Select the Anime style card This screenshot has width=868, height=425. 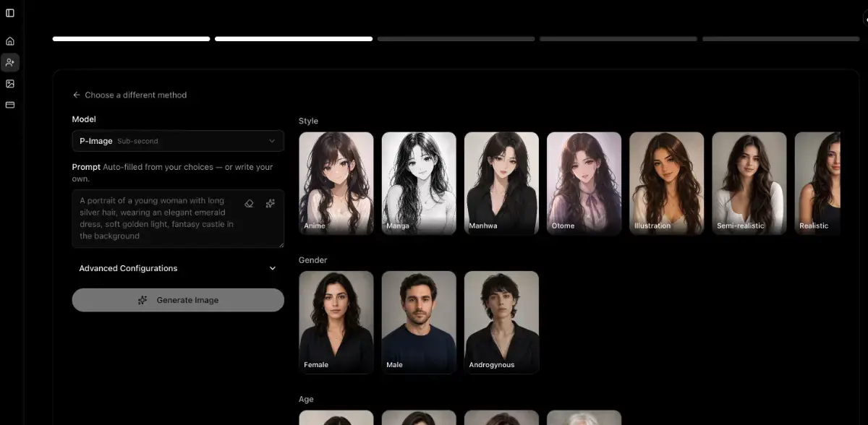(336, 183)
